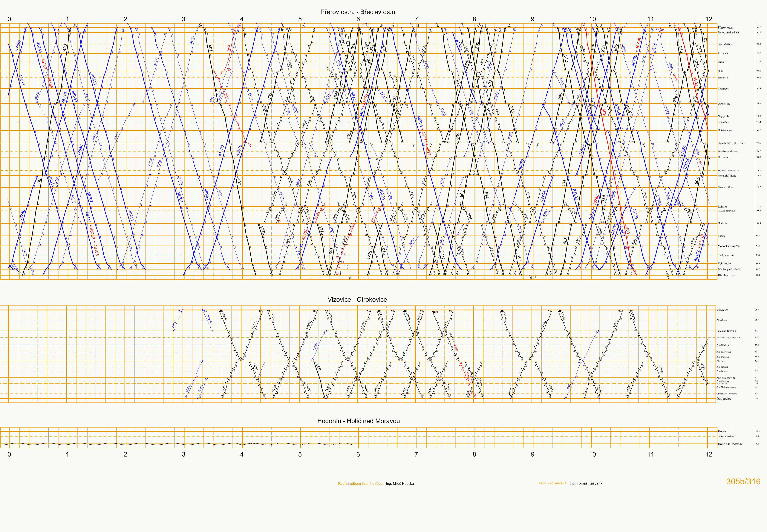The height and width of the screenshot is (532, 767).
Task: Click dashed blue train label 46980
Action: tap(521, 164)
